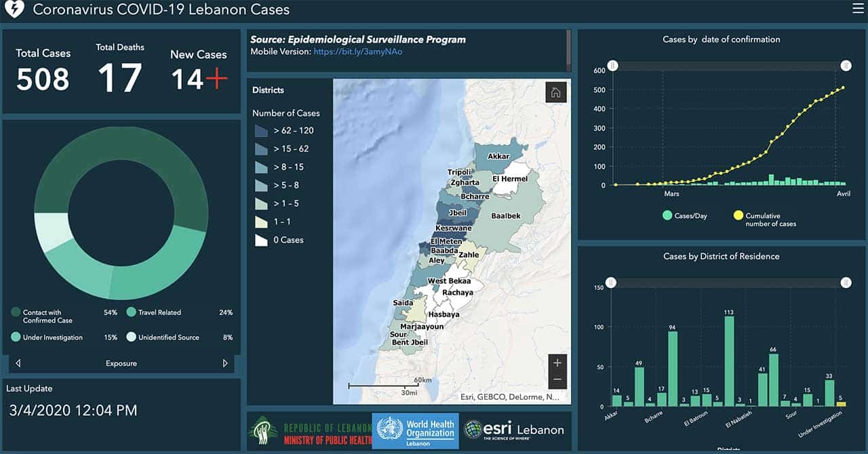Image resolution: width=868 pixels, height=454 pixels.
Task: Zoom out on the map
Action: pyautogui.click(x=557, y=379)
